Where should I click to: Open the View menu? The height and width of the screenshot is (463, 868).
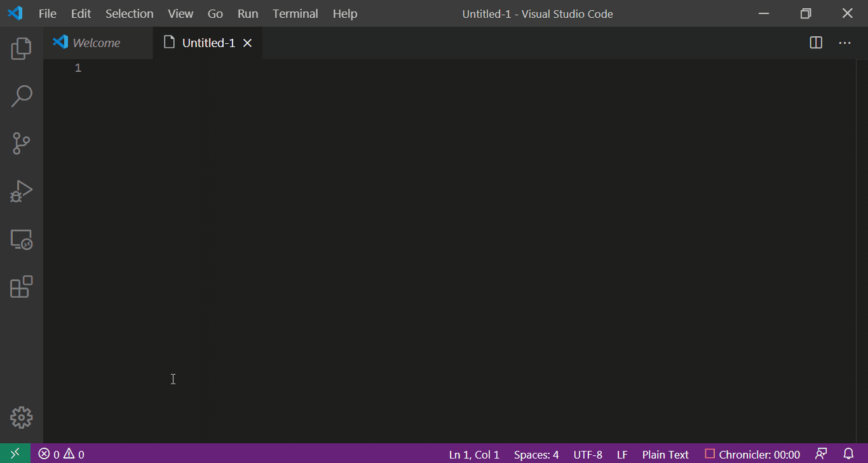[x=180, y=13]
